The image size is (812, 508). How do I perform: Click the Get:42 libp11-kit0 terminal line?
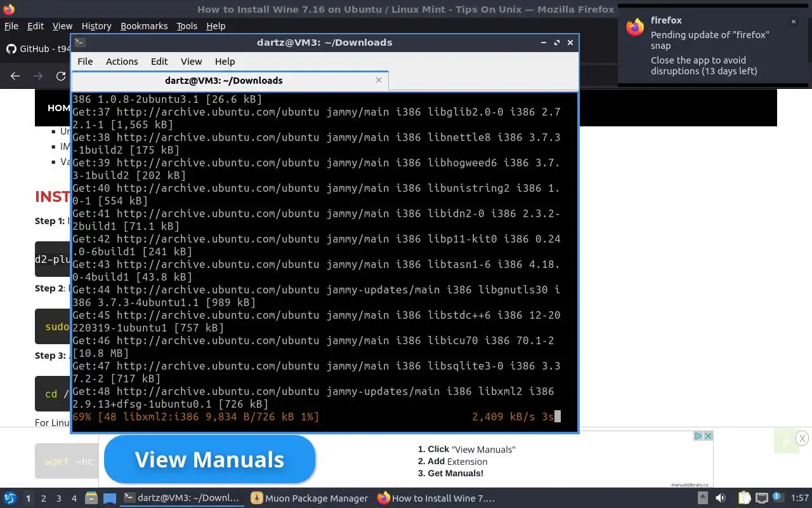pyautogui.click(x=316, y=245)
